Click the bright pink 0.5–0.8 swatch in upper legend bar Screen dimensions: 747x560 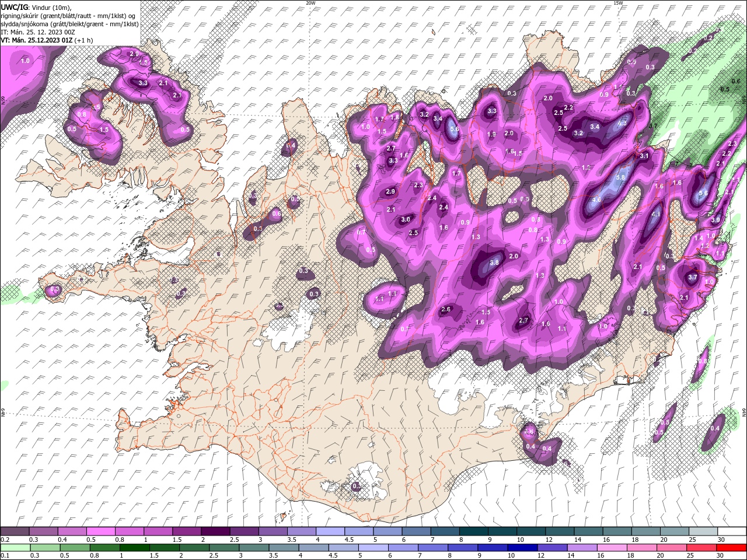100,531
